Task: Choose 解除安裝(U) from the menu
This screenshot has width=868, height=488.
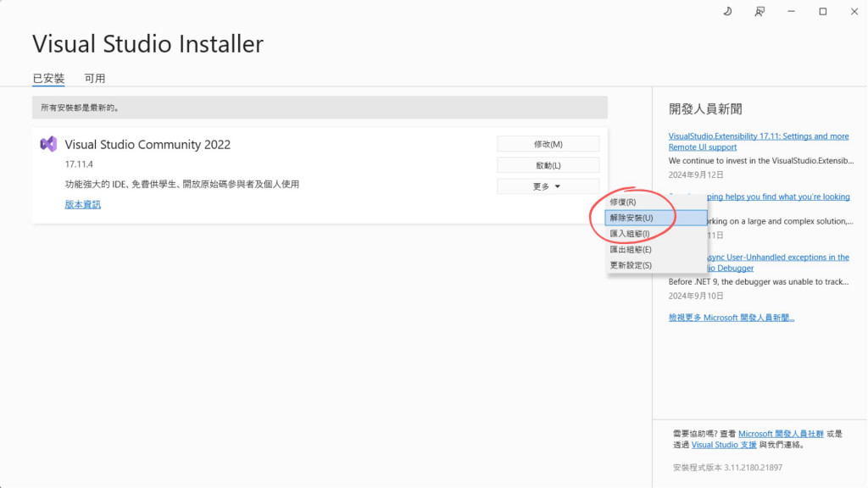Action: point(656,218)
